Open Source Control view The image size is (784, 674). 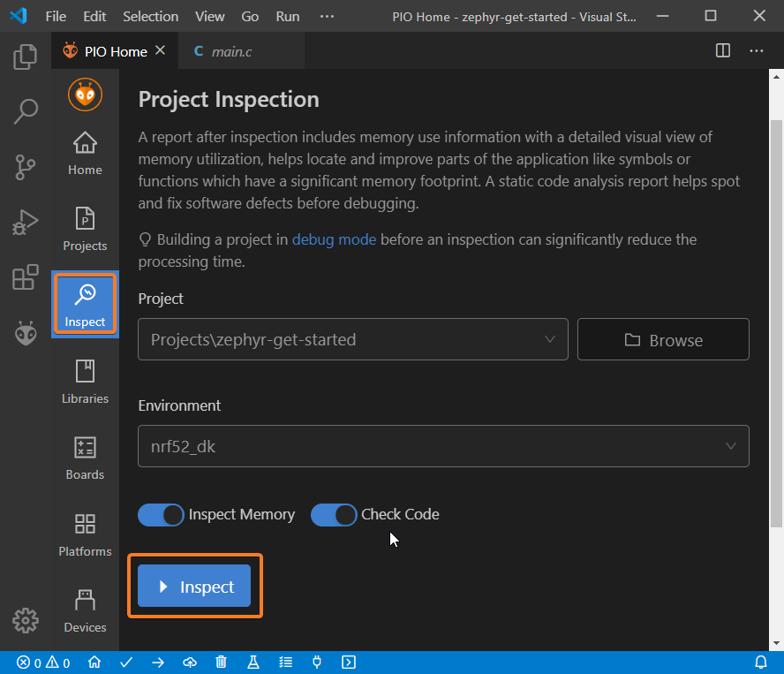[x=25, y=167]
